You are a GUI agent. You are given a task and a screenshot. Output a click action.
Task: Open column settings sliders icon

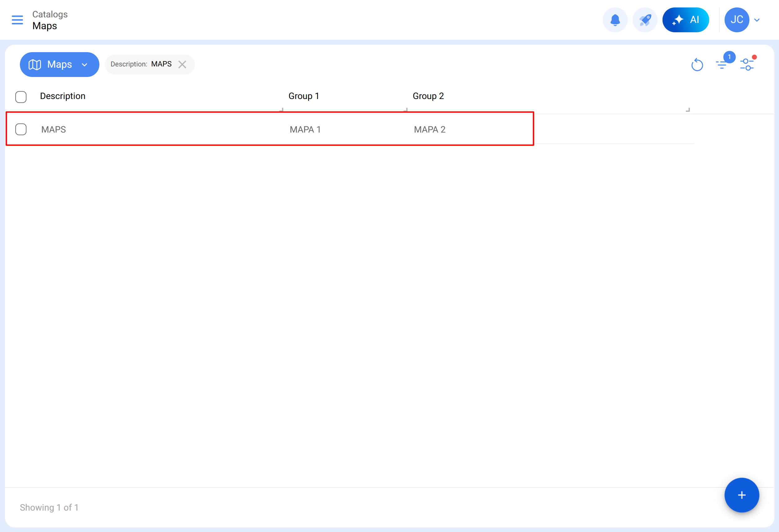pyautogui.click(x=746, y=64)
